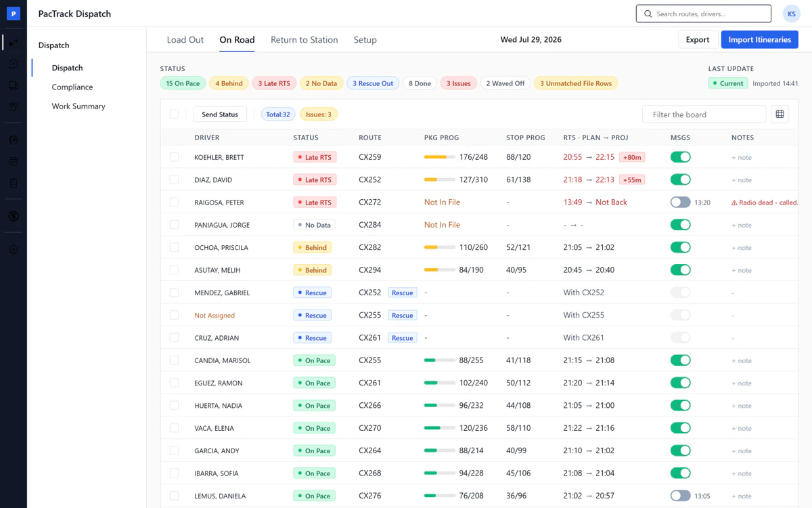Filter by the 8 Done chip
This screenshot has height=508, width=812.
420,83
